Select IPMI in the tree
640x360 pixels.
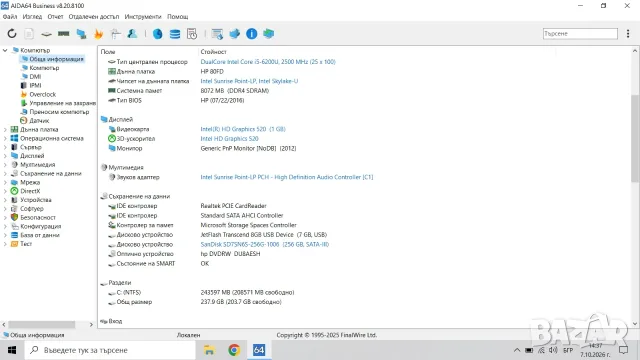(x=36, y=85)
